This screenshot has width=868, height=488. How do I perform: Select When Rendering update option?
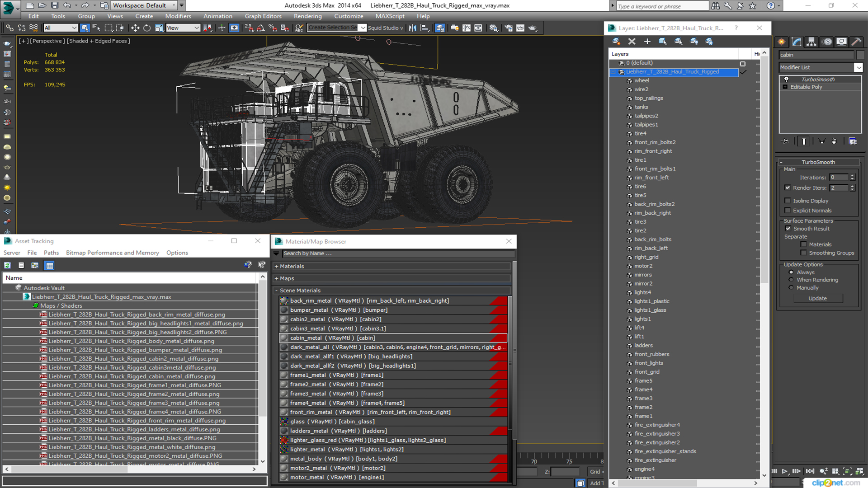point(791,280)
